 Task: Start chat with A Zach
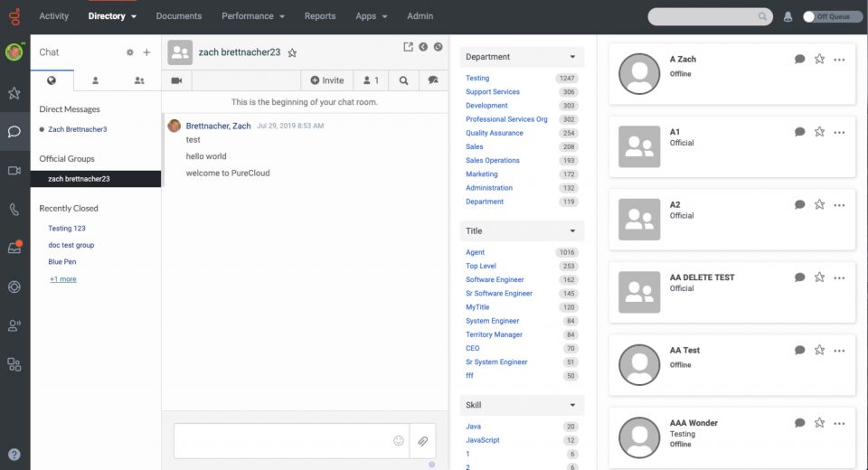click(x=799, y=59)
